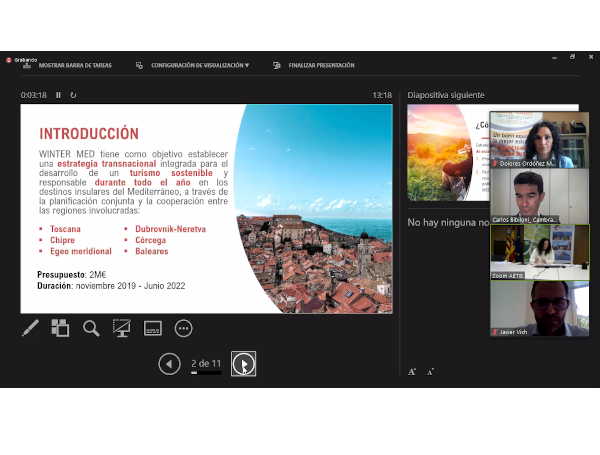Minimize the presenter view window
Screen dimensions: 600x455
[554, 57]
